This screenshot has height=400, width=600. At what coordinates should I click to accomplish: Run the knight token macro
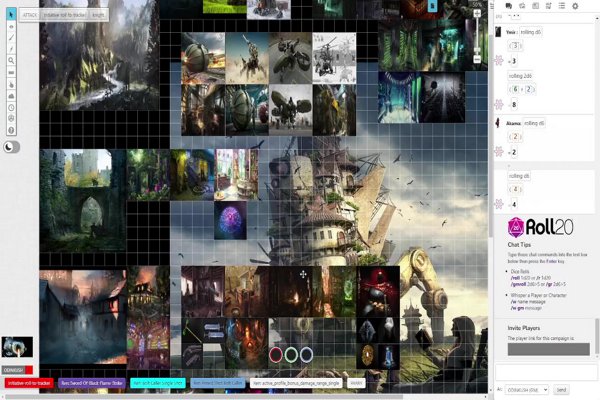click(98, 15)
